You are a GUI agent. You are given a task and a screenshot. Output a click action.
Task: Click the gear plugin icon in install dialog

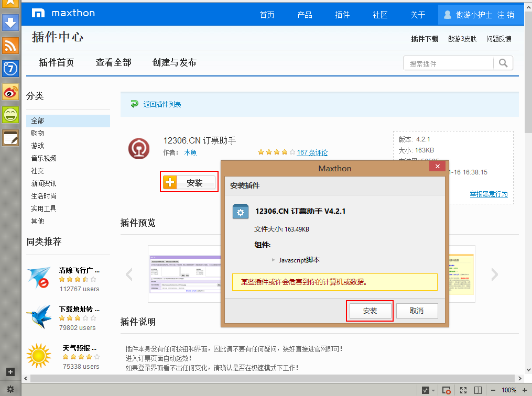(241, 212)
